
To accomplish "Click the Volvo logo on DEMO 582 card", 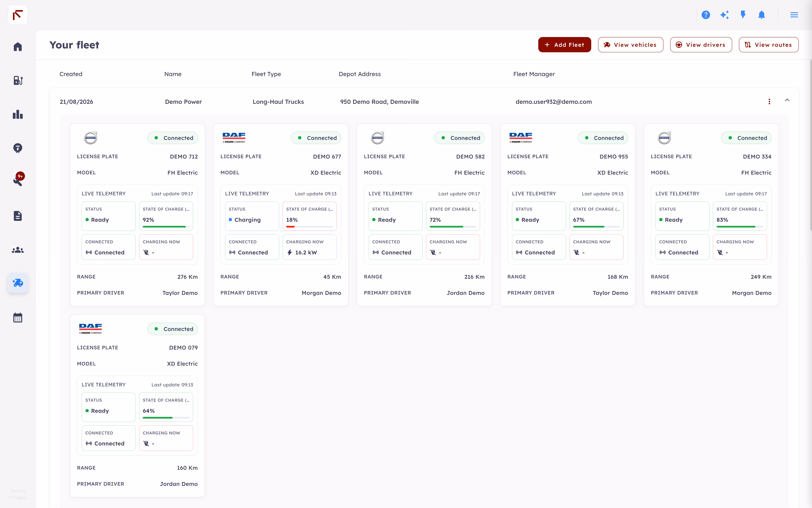I will (x=377, y=138).
